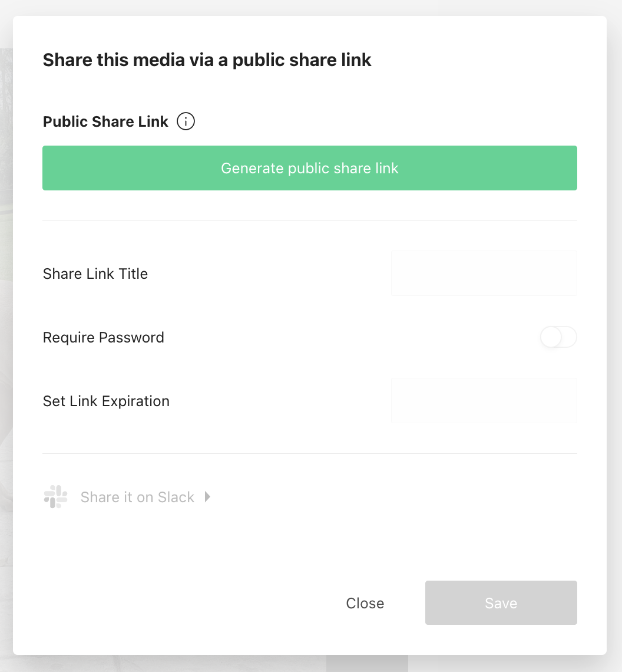The image size is (622, 672).
Task: Click the Set Link Expiration label
Action: (x=106, y=401)
